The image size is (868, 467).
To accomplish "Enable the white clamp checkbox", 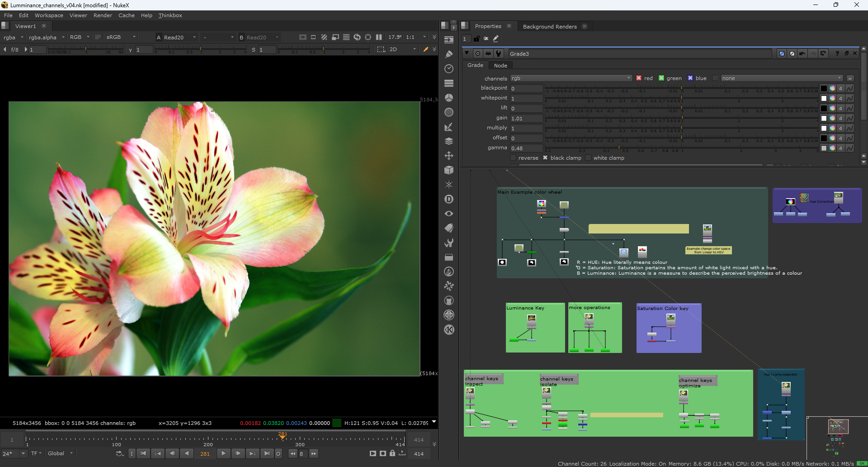I will pyautogui.click(x=588, y=158).
